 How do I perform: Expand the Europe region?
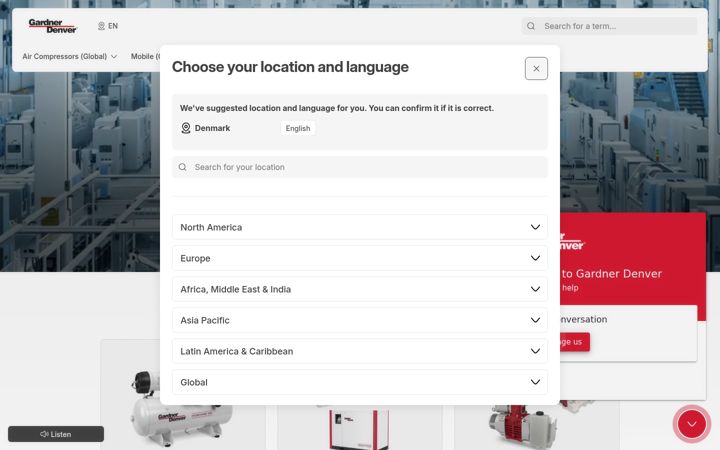360,258
